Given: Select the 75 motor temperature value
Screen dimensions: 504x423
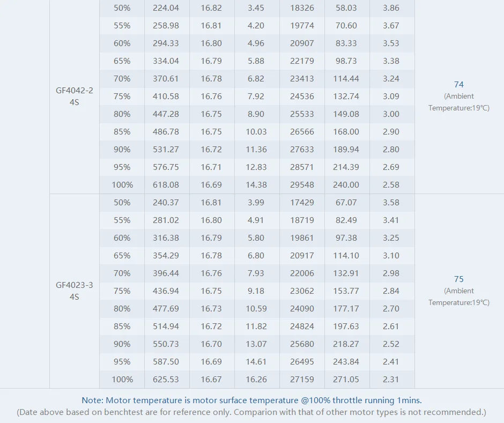Looking at the screenshot, I should tap(458, 279).
